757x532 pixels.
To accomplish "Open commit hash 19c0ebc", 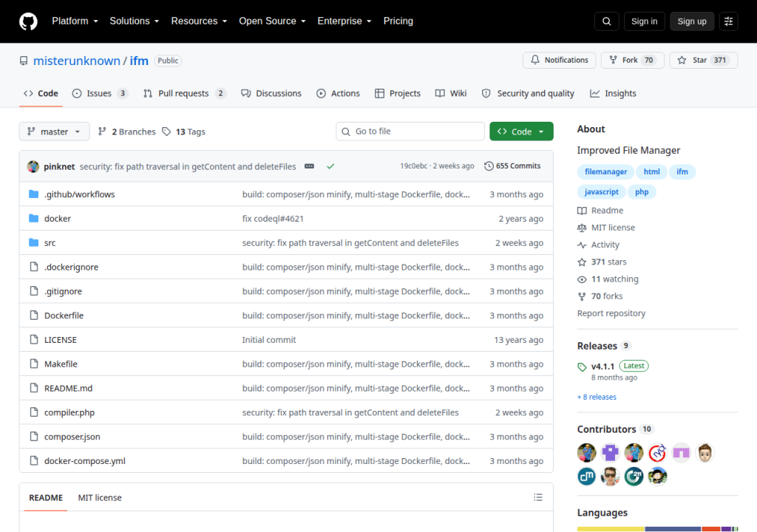I will click(414, 166).
